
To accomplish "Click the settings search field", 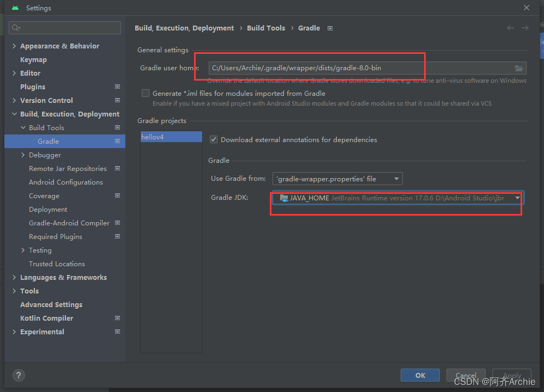I will 65,28.
